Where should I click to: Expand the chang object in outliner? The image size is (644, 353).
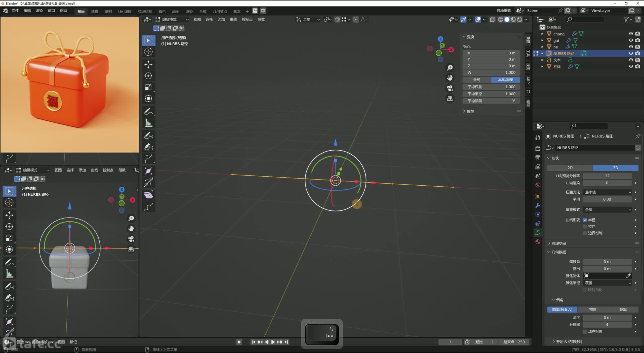[x=542, y=34]
